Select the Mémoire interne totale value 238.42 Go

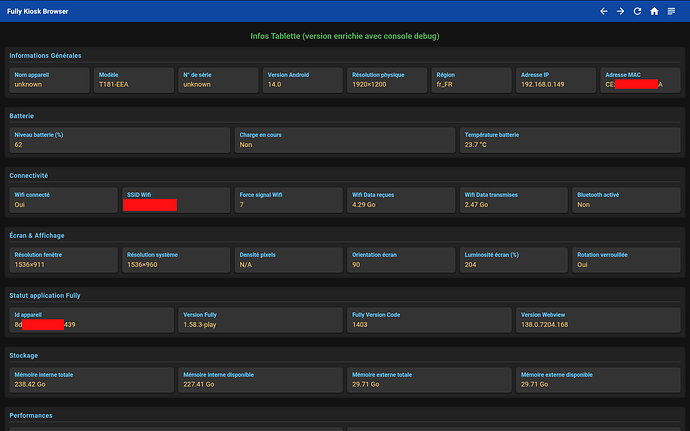tap(30, 384)
